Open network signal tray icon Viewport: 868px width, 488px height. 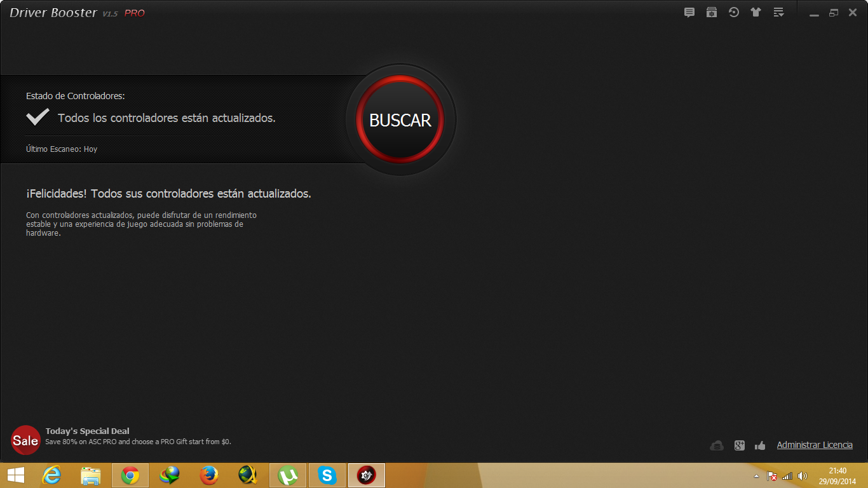pyautogui.click(x=787, y=476)
